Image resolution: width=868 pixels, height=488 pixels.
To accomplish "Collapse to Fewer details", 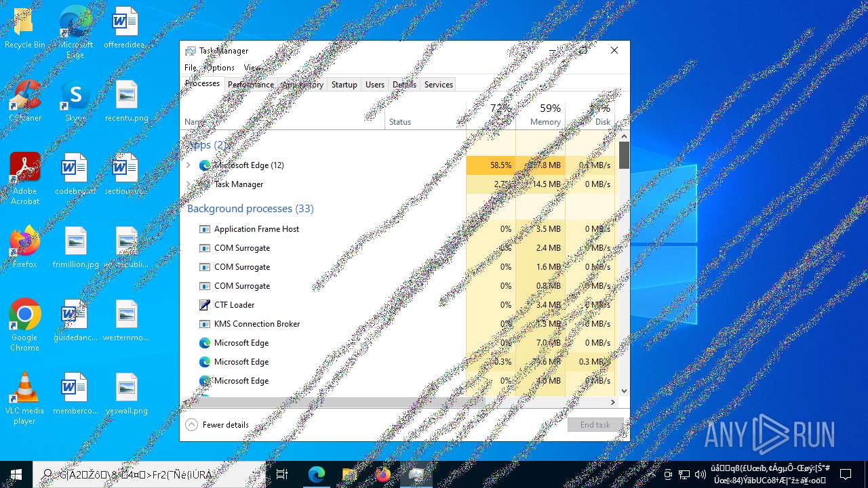I will click(217, 425).
